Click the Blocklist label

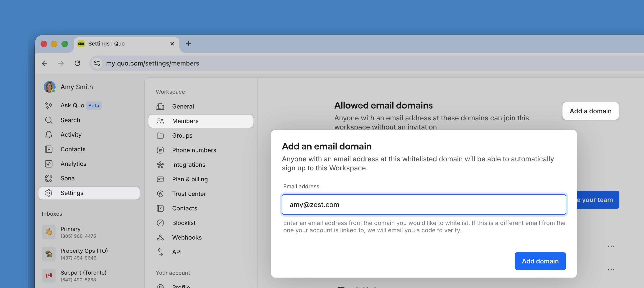184,223
